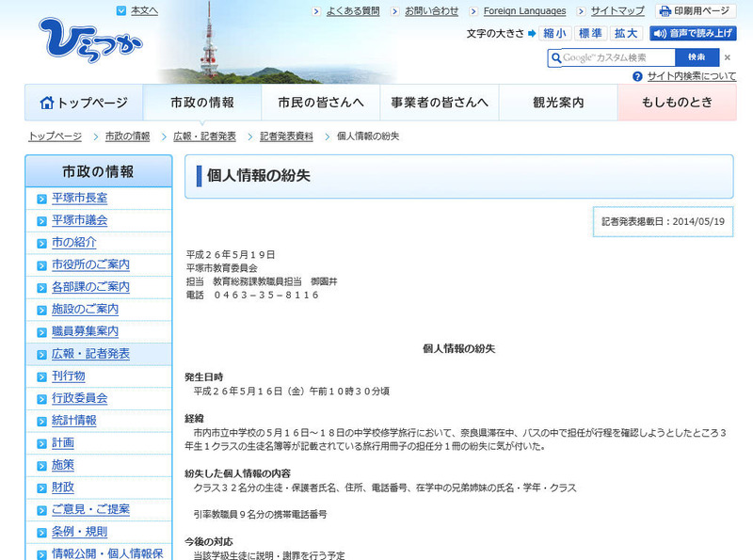Viewport: 753px width, 560px height.
Task: Click the speaker icon 音声で読み上げ
Action: (659, 34)
